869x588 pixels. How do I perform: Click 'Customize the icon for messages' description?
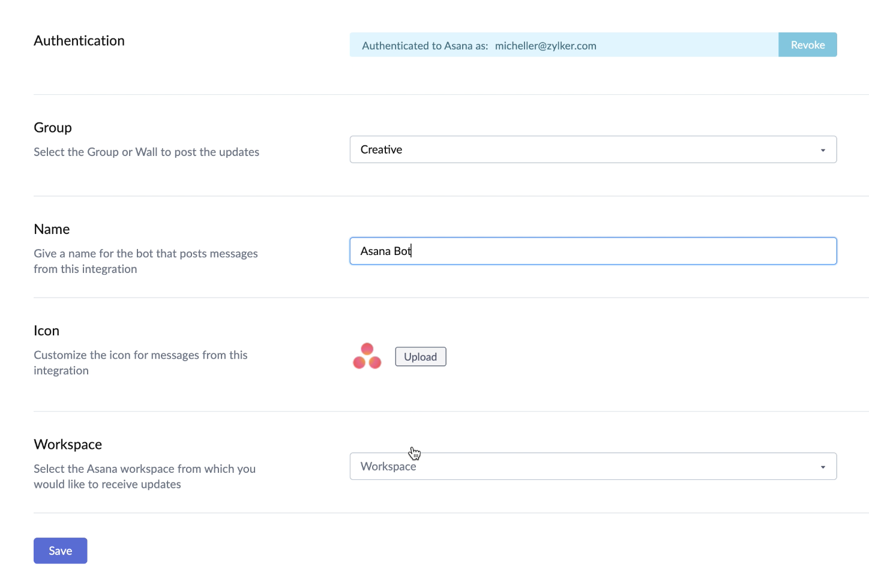click(x=140, y=362)
